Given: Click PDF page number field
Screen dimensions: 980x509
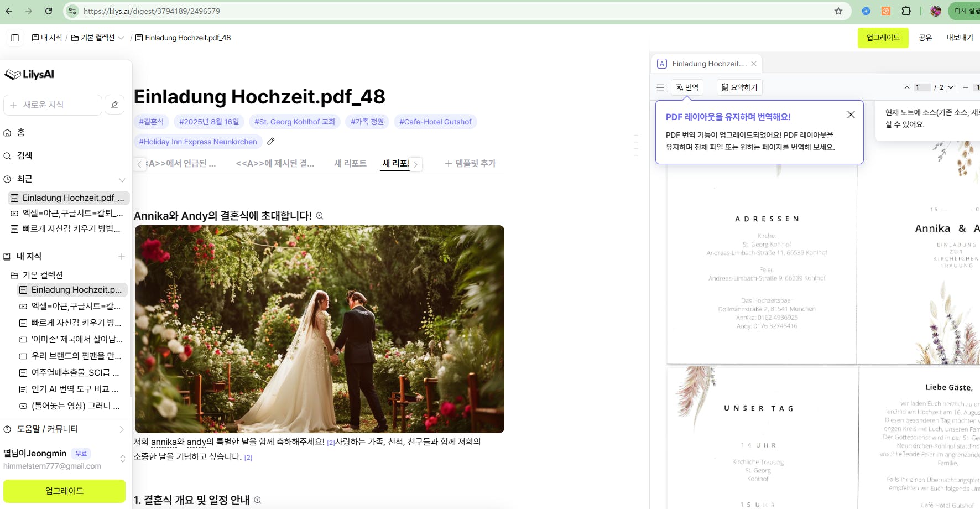Looking at the screenshot, I should pyautogui.click(x=921, y=87).
